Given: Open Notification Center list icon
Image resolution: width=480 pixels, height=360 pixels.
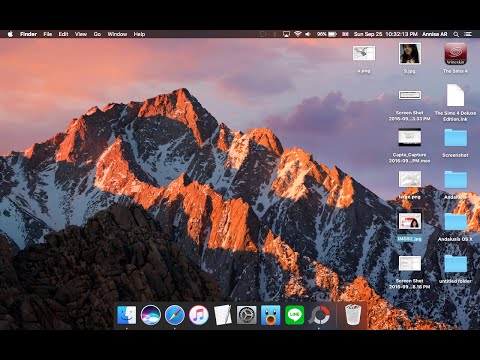Looking at the screenshot, I should click(x=468, y=34).
